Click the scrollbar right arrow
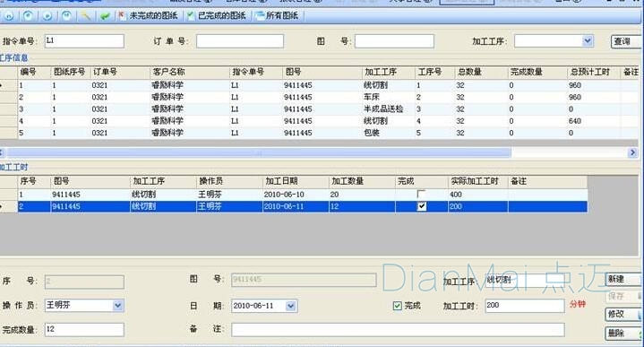Image resolution: width=644 pixels, height=347 pixels. tap(632, 152)
